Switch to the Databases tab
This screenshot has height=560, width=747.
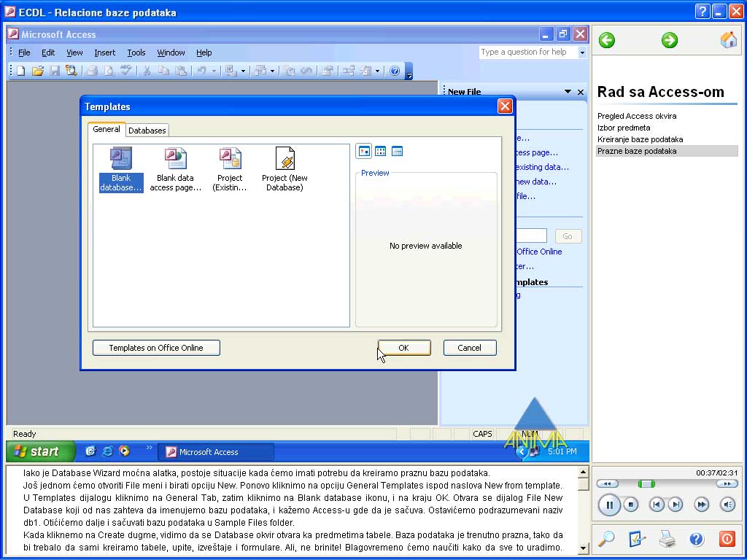(147, 130)
